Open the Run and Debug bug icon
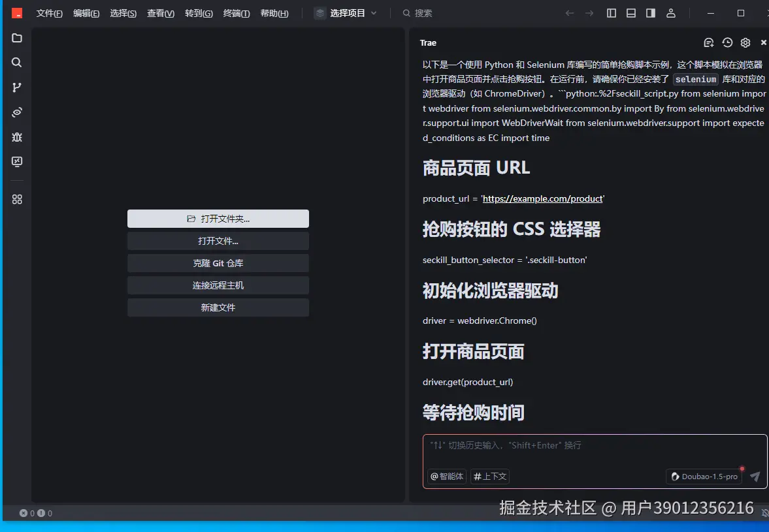The image size is (769, 532). (x=17, y=137)
